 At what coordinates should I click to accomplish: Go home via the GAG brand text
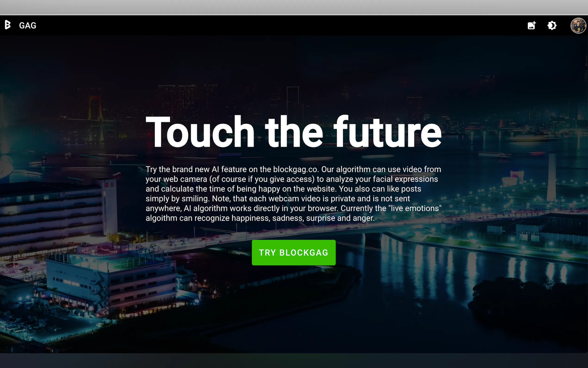(x=28, y=25)
